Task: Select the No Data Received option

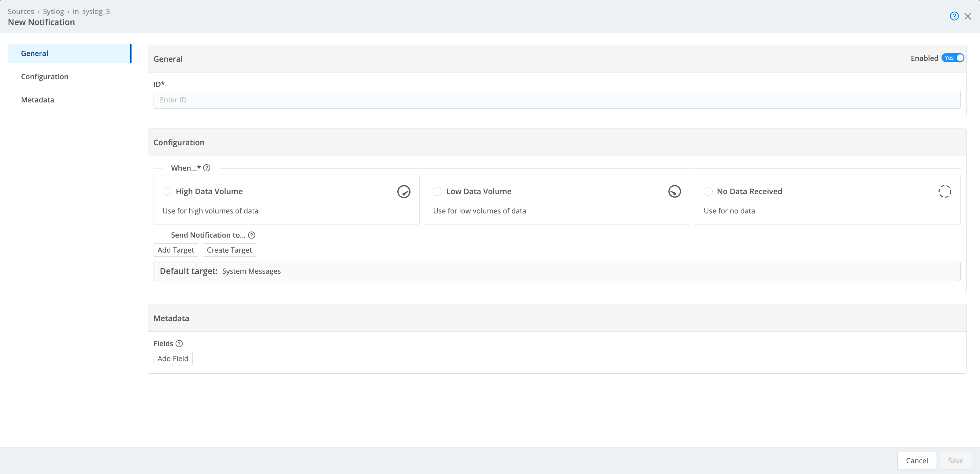Action: pyautogui.click(x=708, y=191)
